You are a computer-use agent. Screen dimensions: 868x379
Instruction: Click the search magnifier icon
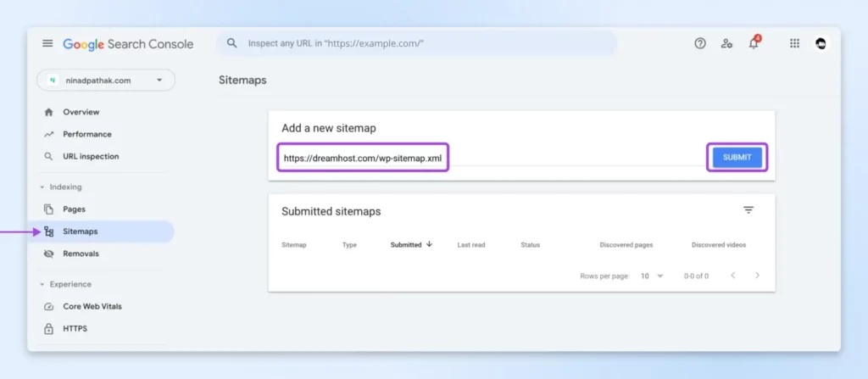[x=231, y=43]
